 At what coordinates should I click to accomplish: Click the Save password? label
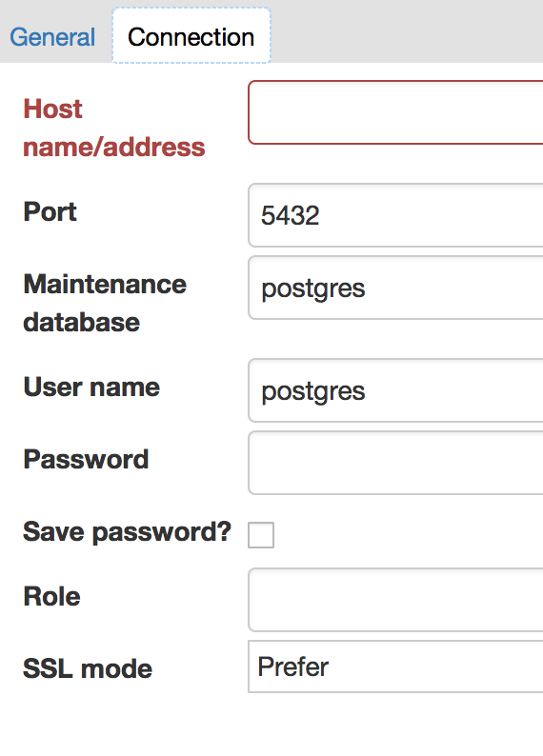tap(128, 532)
